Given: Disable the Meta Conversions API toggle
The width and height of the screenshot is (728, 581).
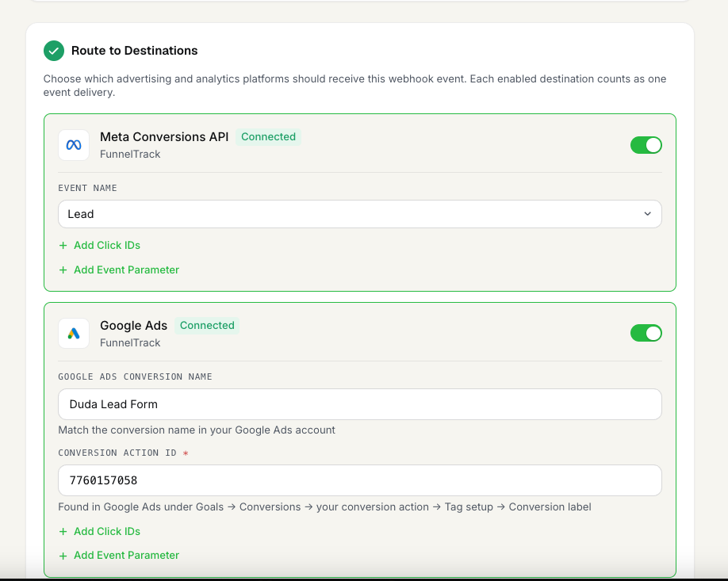Looking at the screenshot, I should [646, 145].
